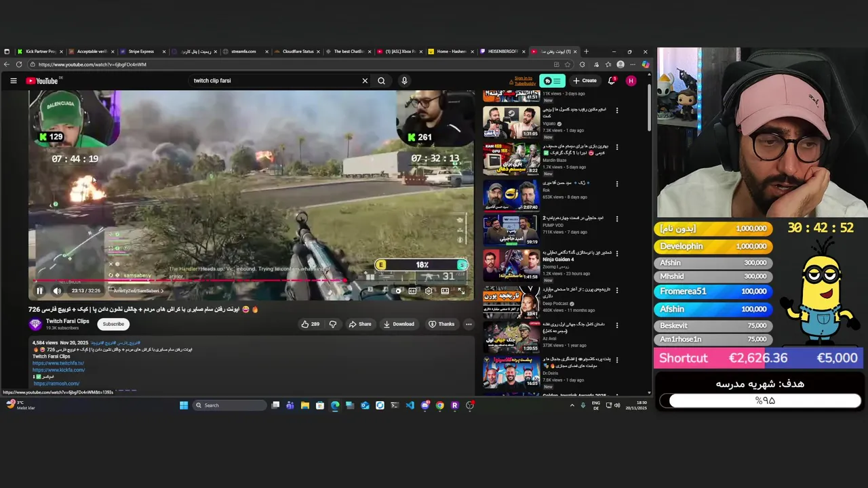The height and width of the screenshot is (488, 868).
Task: Mute the video volume
Action: (57, 291)
